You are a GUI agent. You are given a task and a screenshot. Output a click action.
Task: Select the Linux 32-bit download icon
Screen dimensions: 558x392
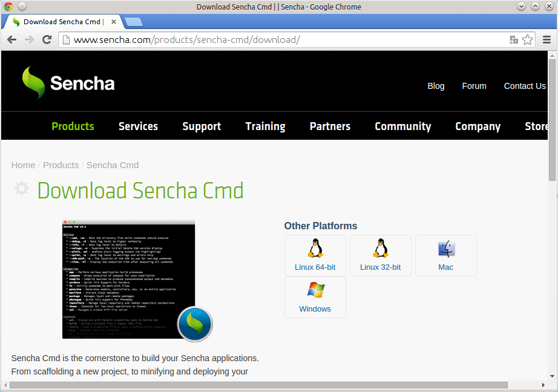[x=380, y=251]
